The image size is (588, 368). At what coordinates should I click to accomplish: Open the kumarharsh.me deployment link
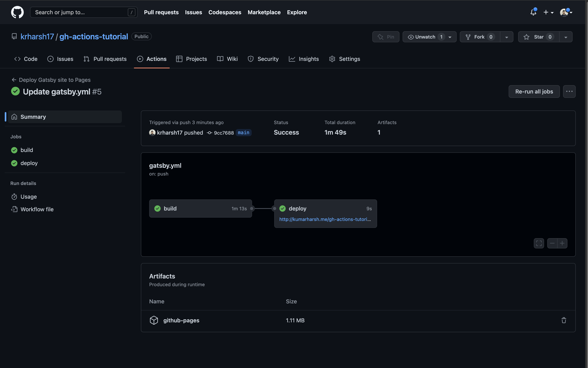[325, 219]
